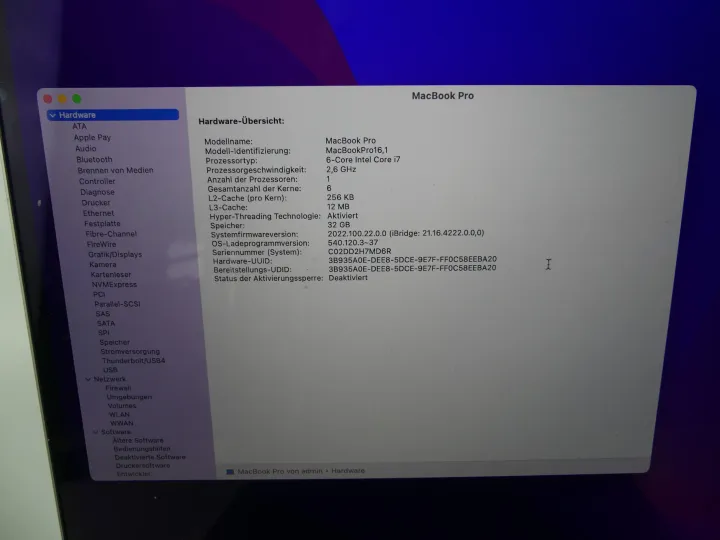Click the Deaktiviert activation lock status

tap(348, 278)
